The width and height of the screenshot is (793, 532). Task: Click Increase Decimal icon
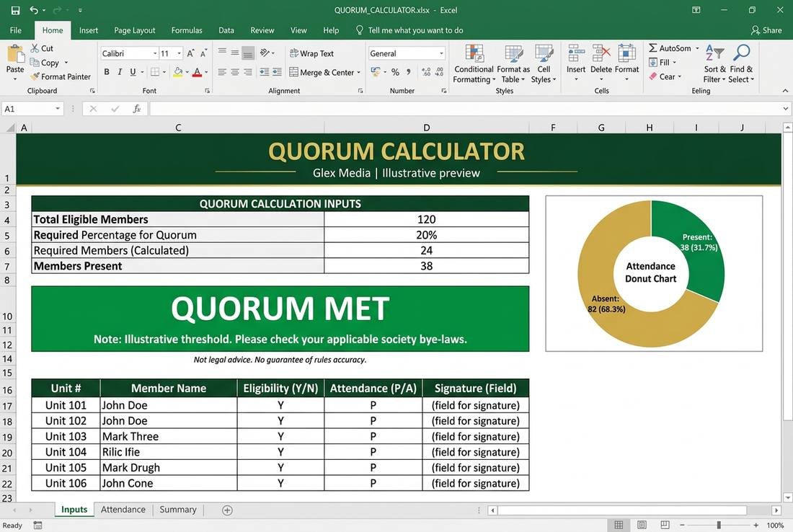click(426, 72)
